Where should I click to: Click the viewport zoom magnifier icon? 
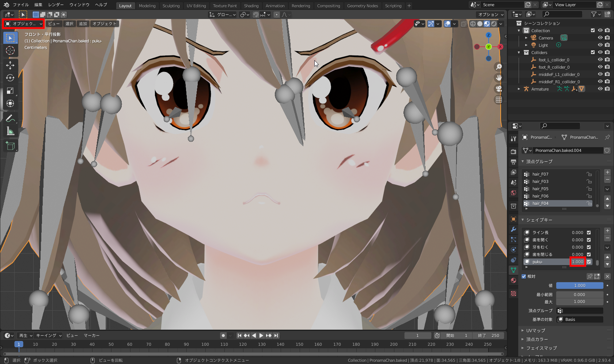coord(499,67)
